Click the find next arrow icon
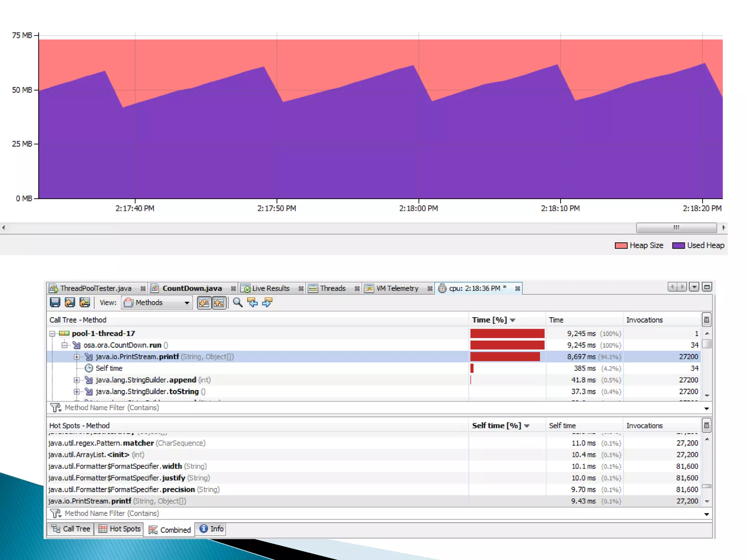Screen dimensions: 747x560 pos(267,302)
